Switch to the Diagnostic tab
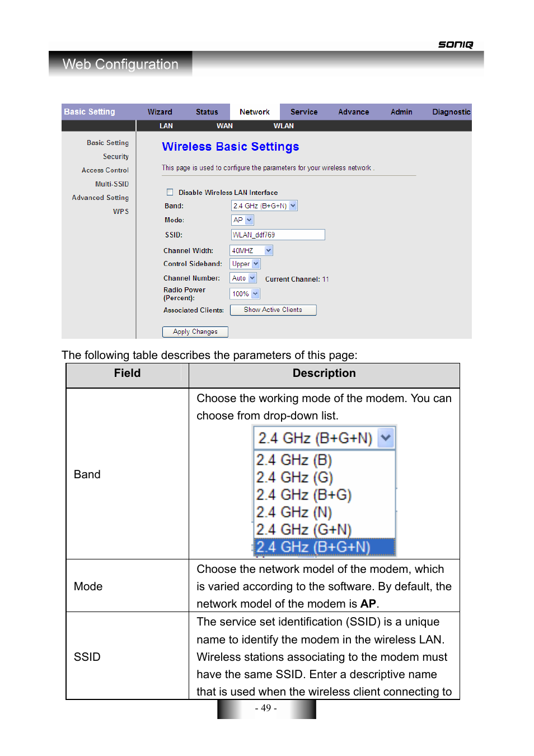 (451, 112)
